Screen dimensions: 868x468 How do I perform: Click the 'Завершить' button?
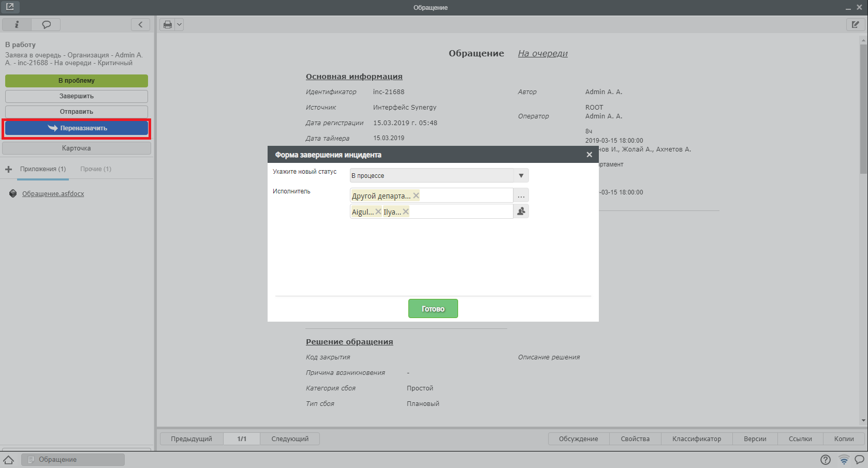[77, 96]
